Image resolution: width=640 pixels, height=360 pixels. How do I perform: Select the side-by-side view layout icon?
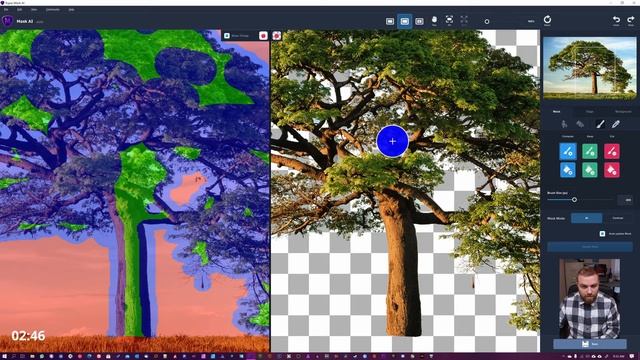(404, 21)
